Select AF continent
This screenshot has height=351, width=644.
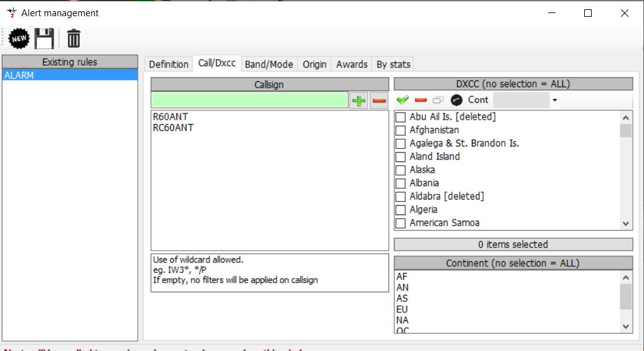coord(401,277)
